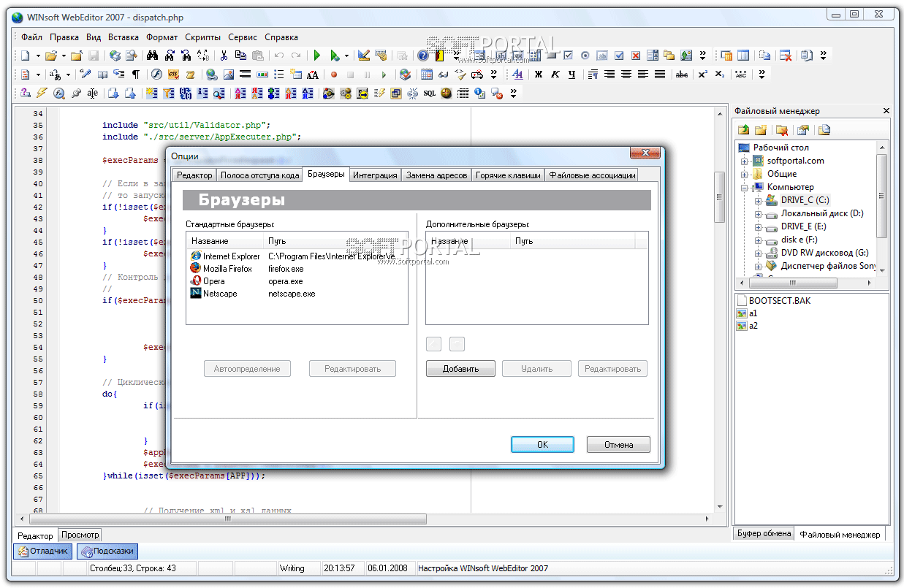Expand the softportal.com tree node

click(745, 161)
